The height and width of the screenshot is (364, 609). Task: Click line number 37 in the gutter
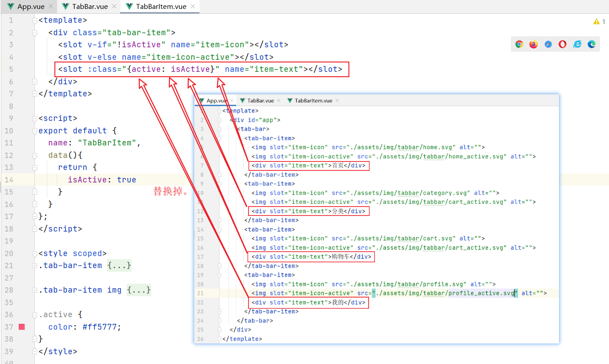pos(9,327)
